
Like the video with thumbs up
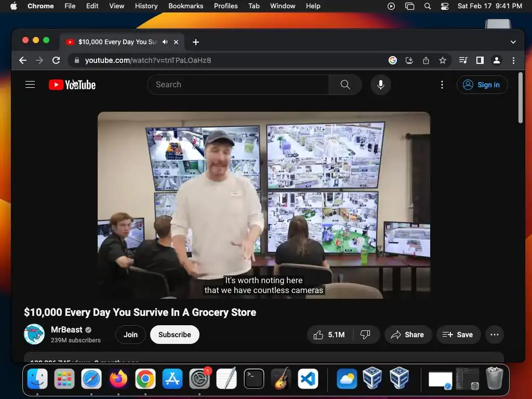[329, 335]
